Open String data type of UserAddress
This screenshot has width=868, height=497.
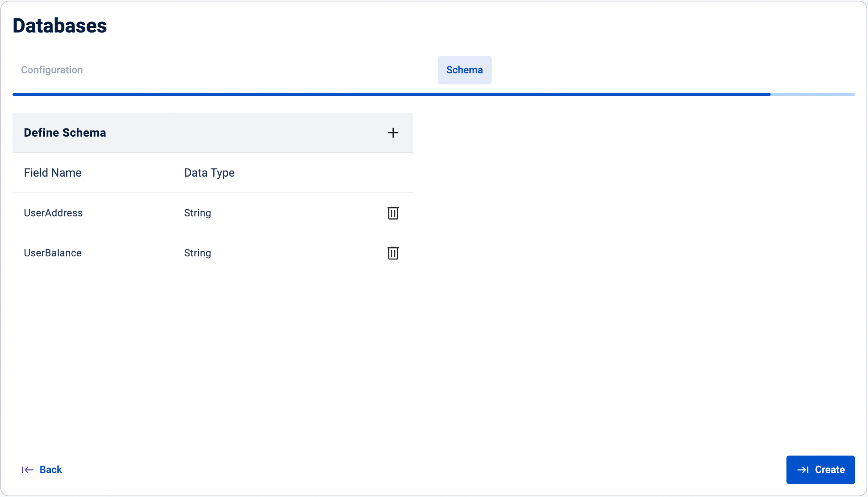click(197, 213)
